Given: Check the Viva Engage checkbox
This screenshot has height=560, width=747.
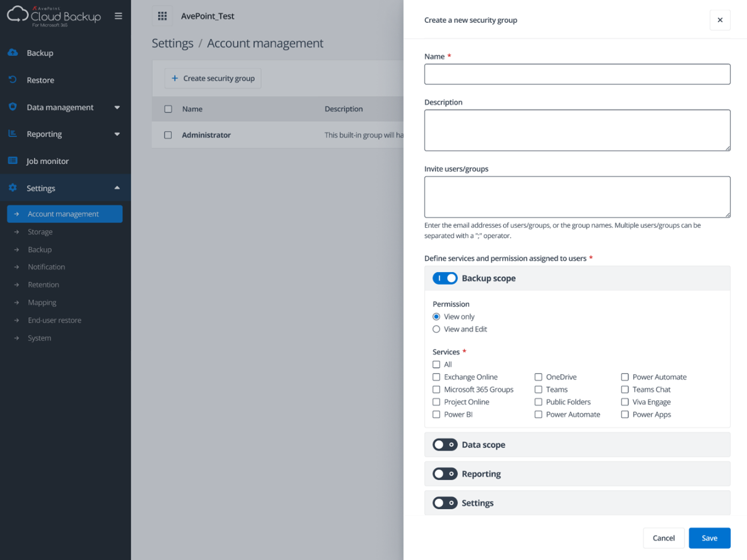Looking at the screenshot, I should pos(625,402).
